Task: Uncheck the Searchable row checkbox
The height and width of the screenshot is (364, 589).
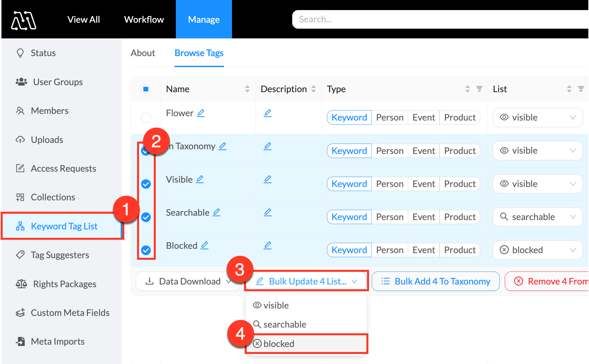Action: [x=146, y=217]
